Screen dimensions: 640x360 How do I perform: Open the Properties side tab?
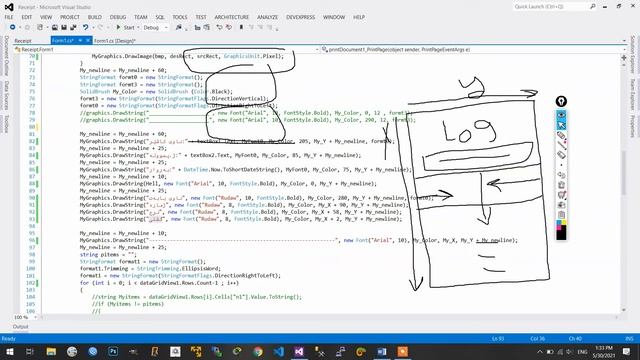coord(632,126)
